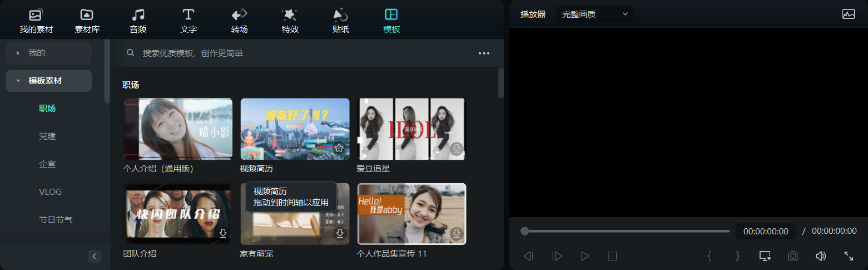Select the 视频简历 template thumbnail

click(295, 129)
